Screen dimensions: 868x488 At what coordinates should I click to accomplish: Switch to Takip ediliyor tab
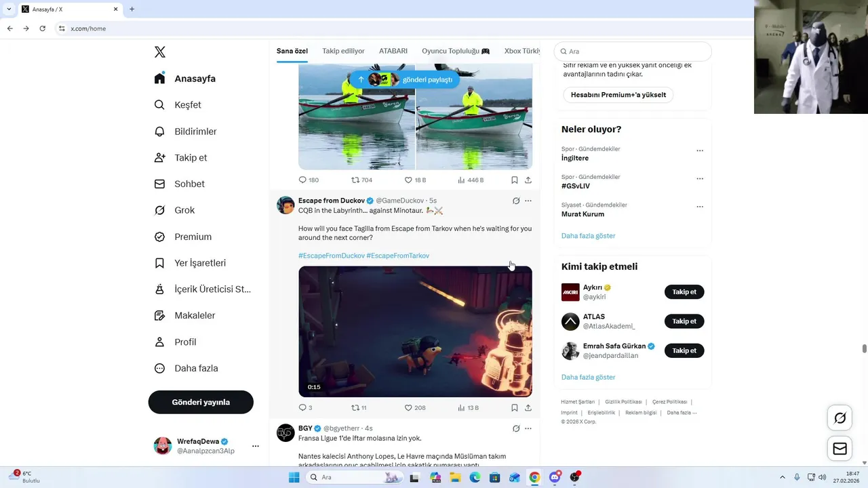tap(343, 52)
